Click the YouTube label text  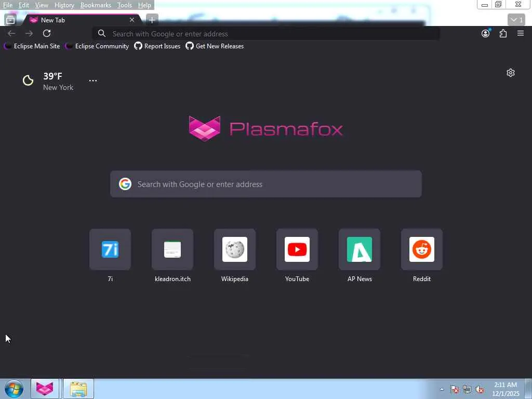[x=297, y=279]
